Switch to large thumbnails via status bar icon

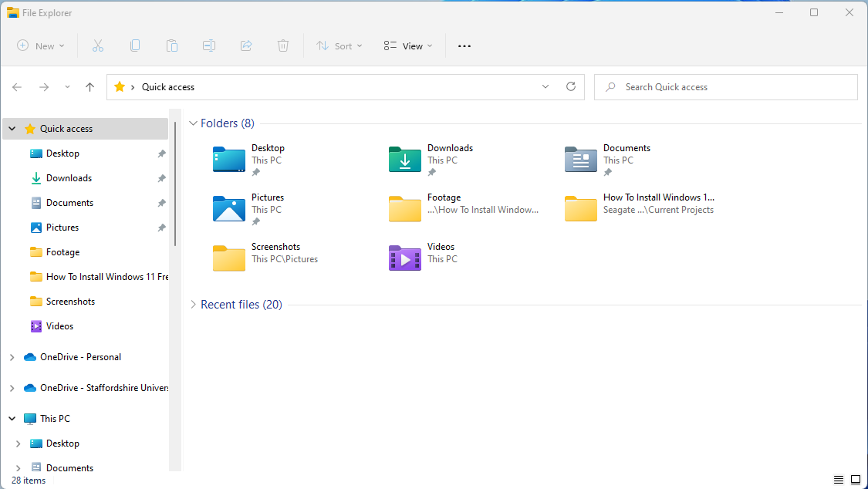856,479
